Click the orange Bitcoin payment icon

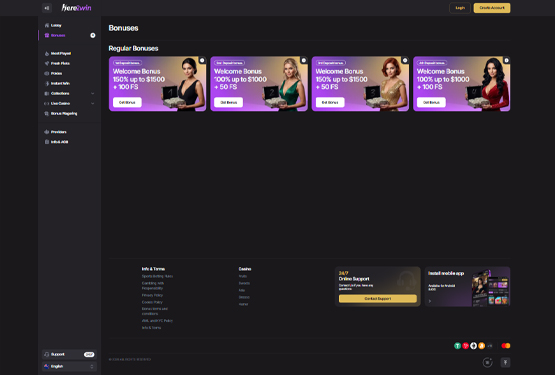pyautogui.click(x=481, y=346)
